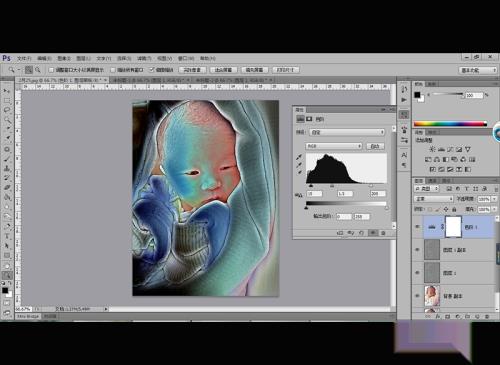Viewport: 500px width, 365px height.
Task: Click the Fill Screen button
Action: pyautogui.click(x=255, y=70)
